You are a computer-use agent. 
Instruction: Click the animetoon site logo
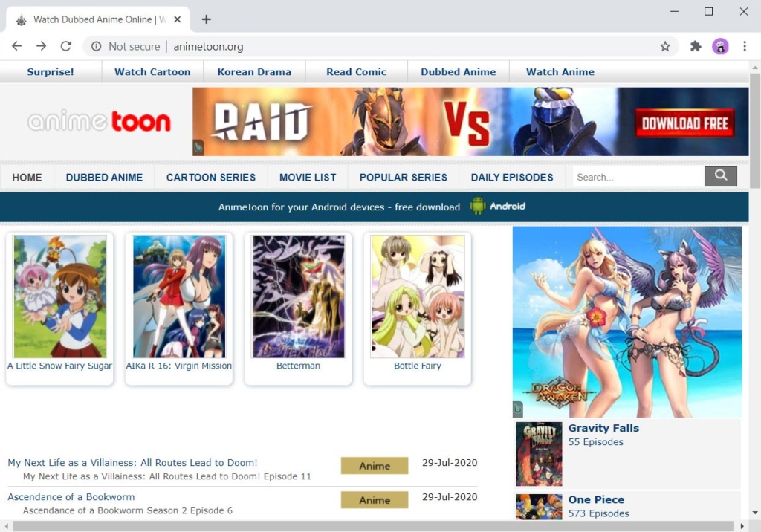99,121
